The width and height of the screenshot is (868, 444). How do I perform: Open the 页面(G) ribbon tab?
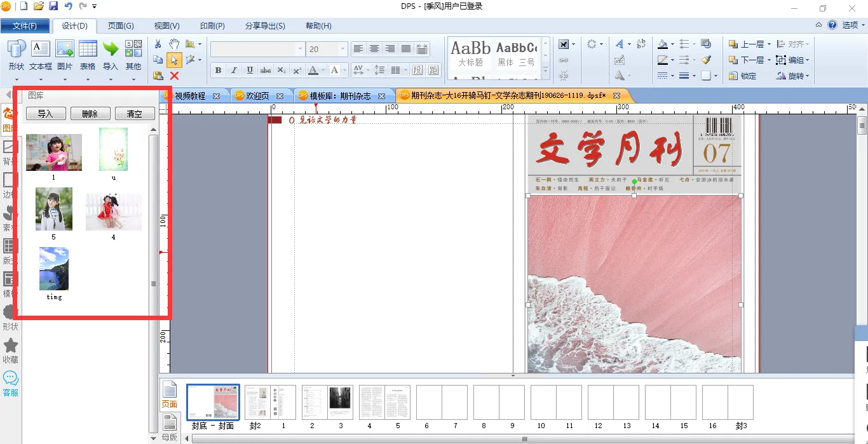click(121, 26)
